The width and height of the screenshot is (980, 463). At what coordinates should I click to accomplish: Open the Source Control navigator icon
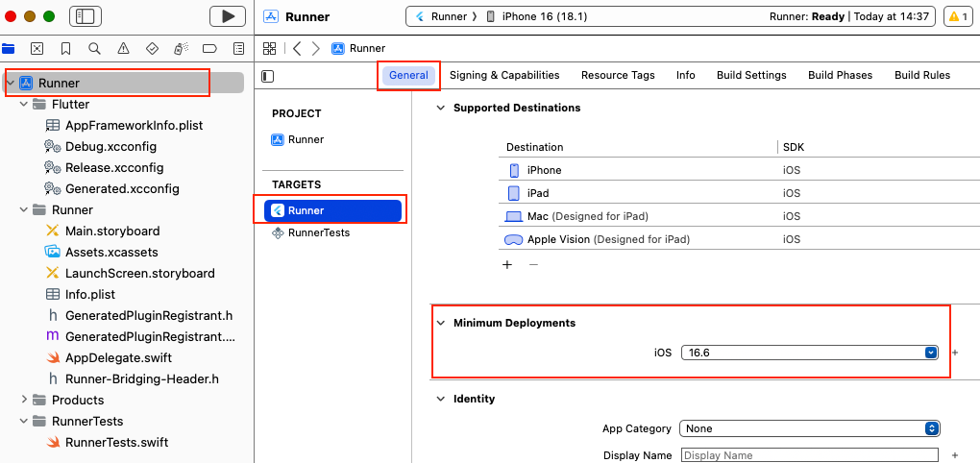point(37,48)
